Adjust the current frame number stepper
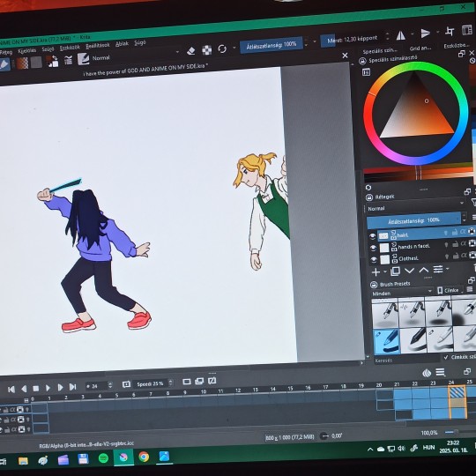 point(110,385)
